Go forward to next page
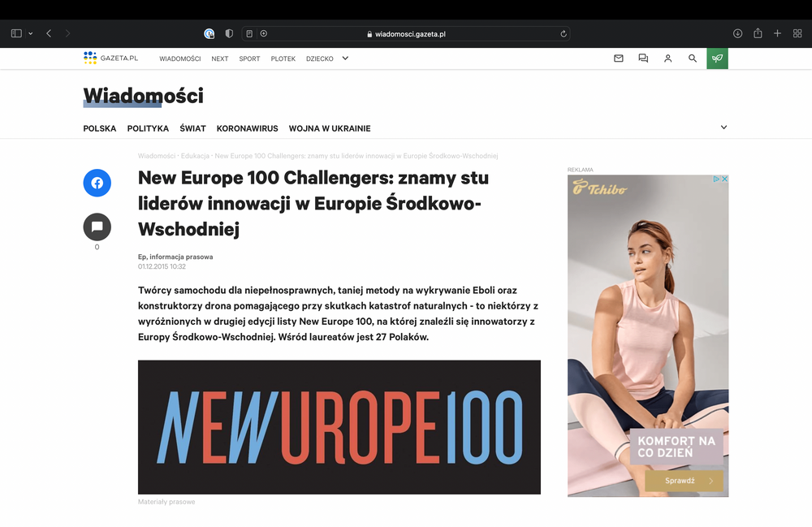Image resolution: width=812 pixels, height=527 pixels. 68,33
